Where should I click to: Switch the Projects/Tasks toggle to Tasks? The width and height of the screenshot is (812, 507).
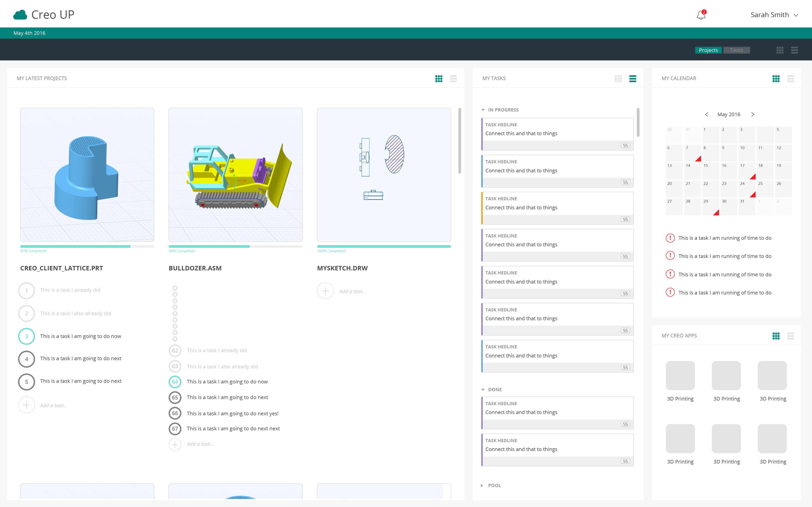[737, 50]
